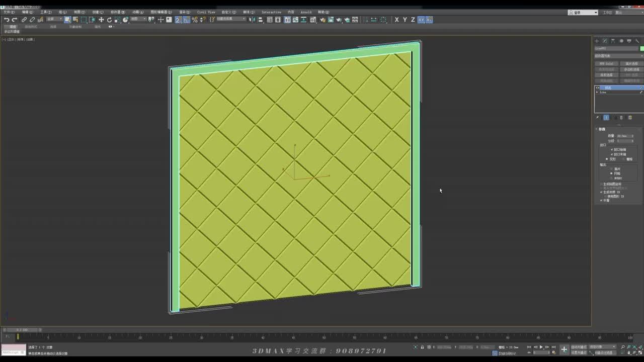Select the Move tool (cross arrows)
Screen dimensions: 644x362
[x=101, y=20]
